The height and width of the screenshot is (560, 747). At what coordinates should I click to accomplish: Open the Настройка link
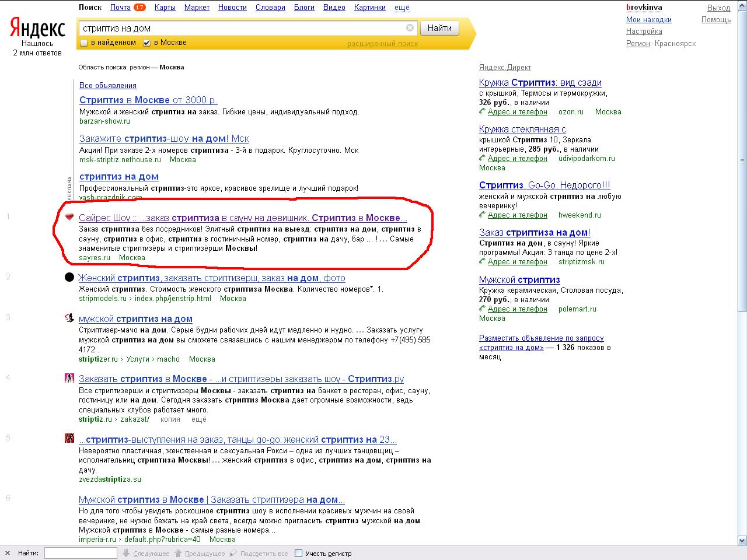pos(644,31)
